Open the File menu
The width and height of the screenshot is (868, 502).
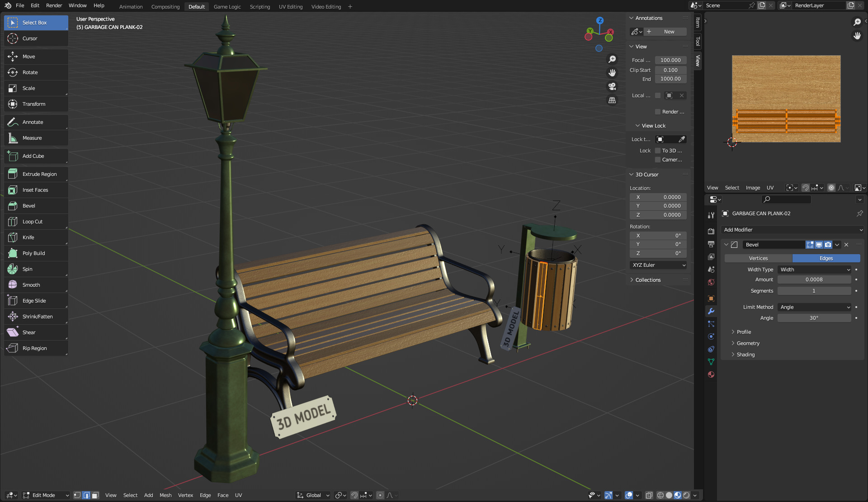coord(20,5)
